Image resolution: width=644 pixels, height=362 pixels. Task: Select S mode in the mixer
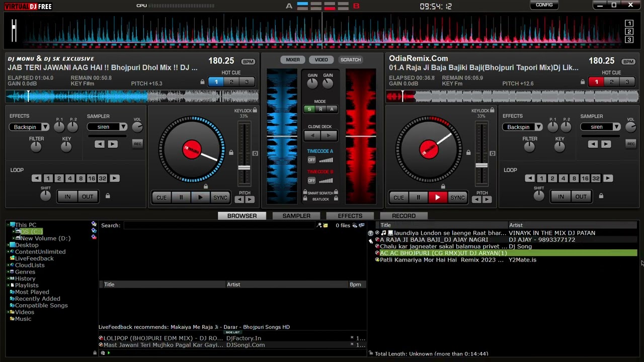(x=309, y=109)
